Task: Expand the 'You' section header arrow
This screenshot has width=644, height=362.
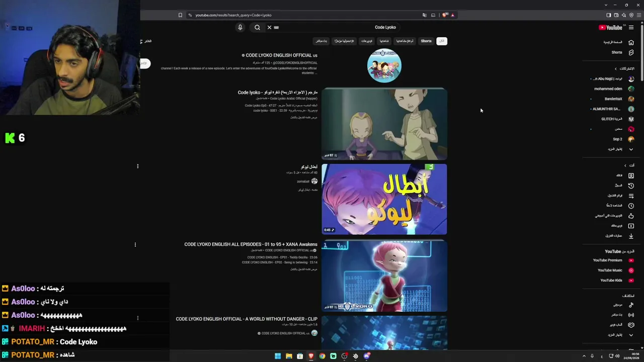Action: tap(625, 165)
